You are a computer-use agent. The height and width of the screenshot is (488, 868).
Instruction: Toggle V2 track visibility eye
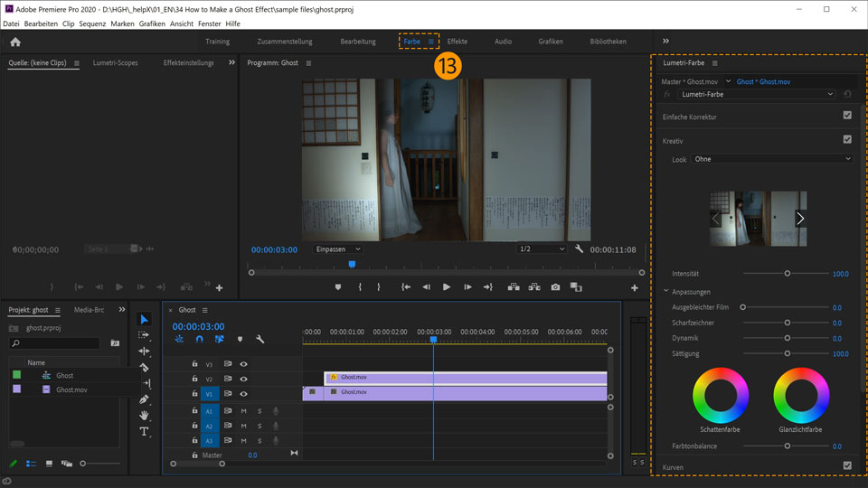[x=243, y=379]
